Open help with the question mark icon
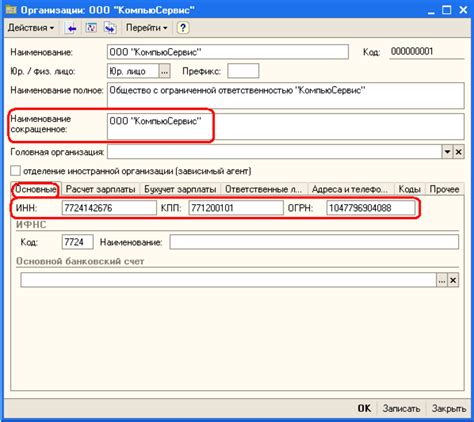Viewport: 474px width, 422px height. [183, 28]
